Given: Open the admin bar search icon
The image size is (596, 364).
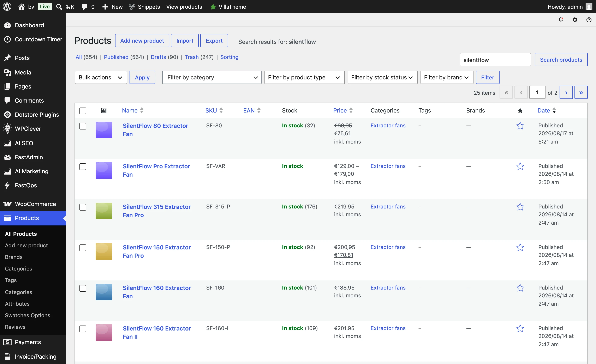Looking at the screenshot, I should (59, 7).
